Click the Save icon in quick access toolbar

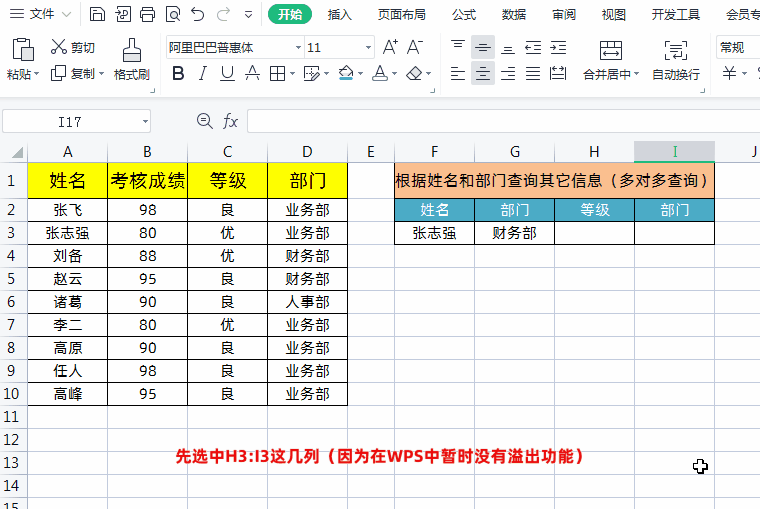pyautogui.click(x=97, y=14)
